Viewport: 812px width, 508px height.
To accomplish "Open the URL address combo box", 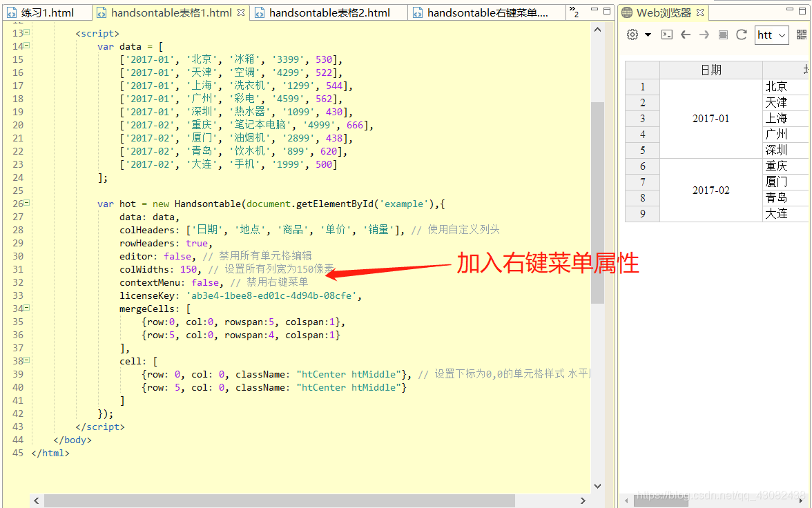I will (x=772, y=35).
